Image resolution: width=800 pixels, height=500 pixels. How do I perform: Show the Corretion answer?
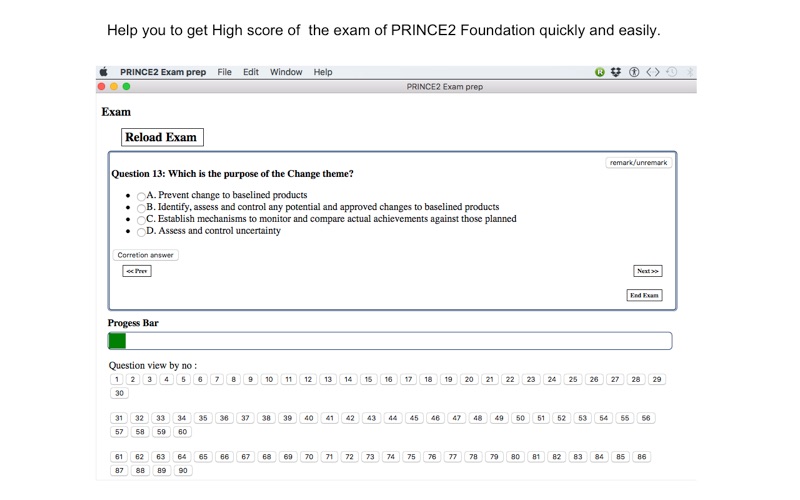(x=145, y=255)
